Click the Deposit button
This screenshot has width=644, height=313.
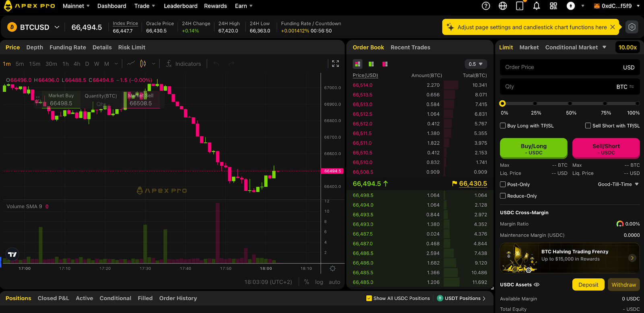588,285
